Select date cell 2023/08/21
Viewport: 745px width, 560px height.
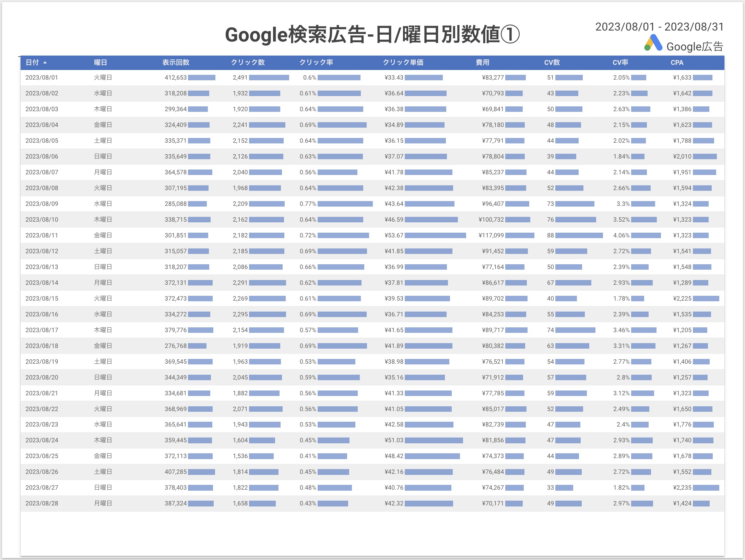coord(42,393)
